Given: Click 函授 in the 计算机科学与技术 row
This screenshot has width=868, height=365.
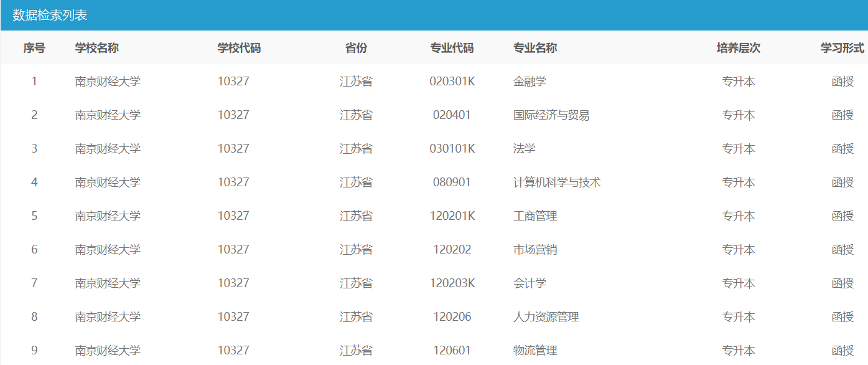Looking at the screenshot, I should coord(842,183).
